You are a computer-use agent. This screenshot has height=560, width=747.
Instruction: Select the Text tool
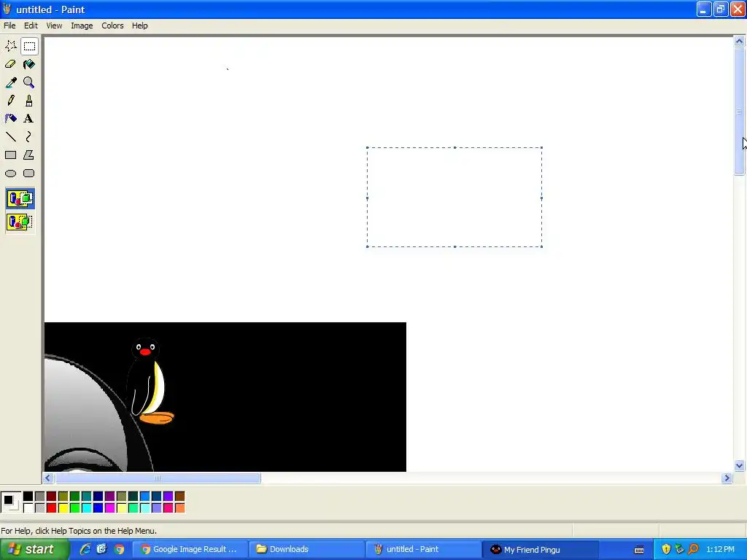coord(29,119)
